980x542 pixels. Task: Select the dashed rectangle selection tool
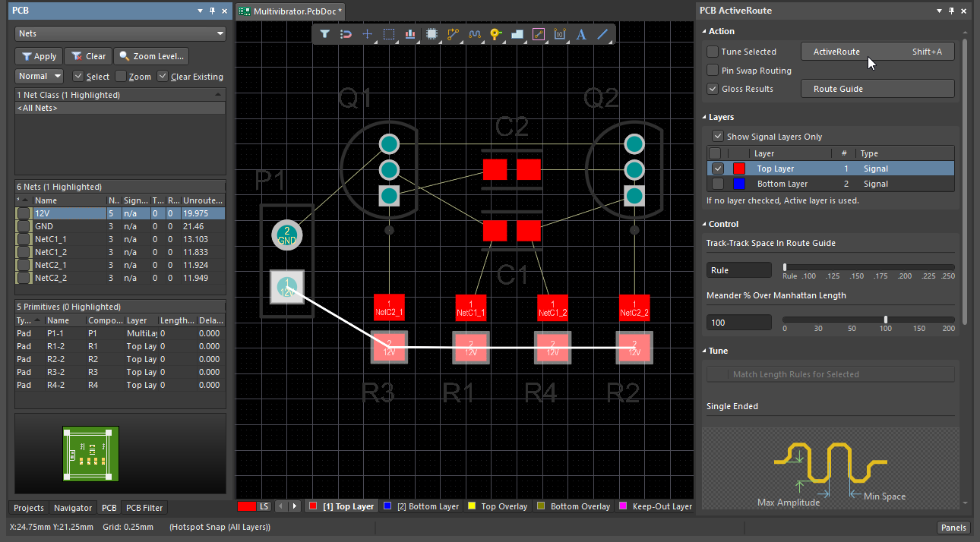[x=389, y=34]
